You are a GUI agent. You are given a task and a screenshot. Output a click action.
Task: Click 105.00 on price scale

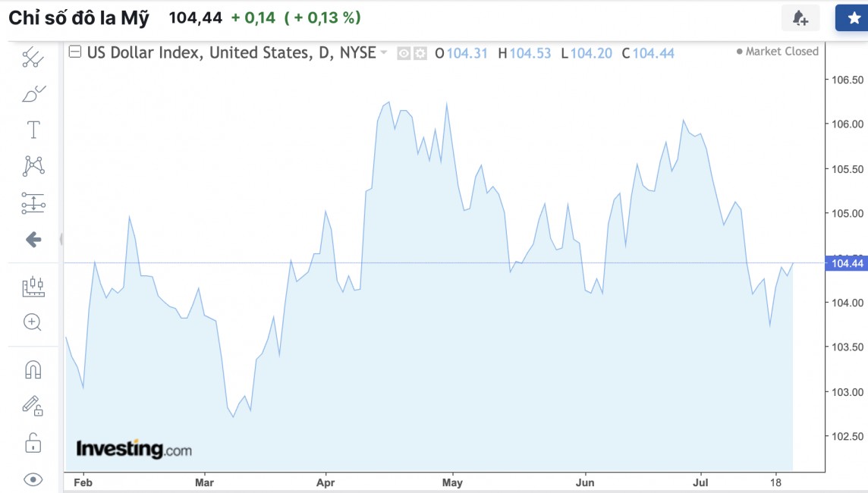[847, 213]
